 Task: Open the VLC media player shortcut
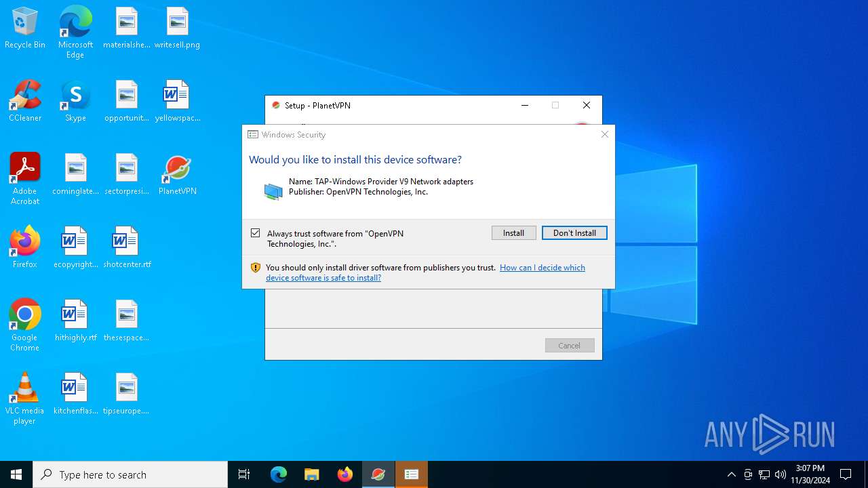pyautogui.click(x=25, y=399)
